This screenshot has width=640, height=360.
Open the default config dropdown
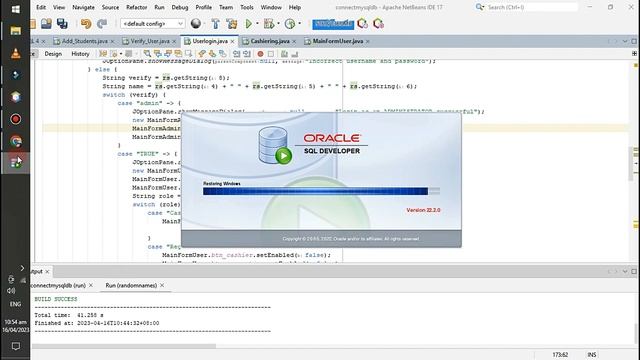[153, 24]
